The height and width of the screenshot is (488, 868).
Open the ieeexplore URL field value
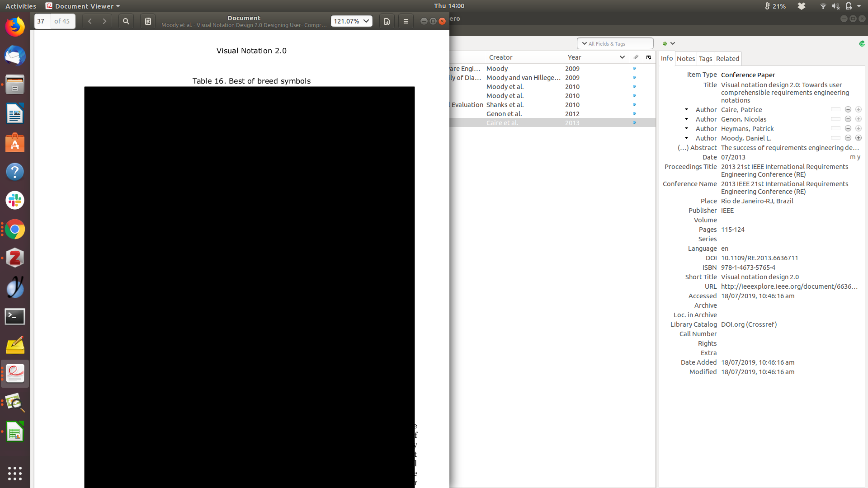(x=789, y=286)
